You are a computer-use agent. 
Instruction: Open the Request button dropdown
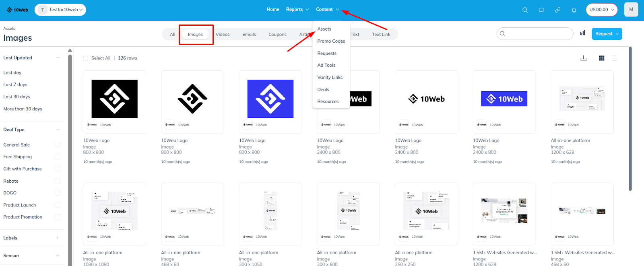click(x=607, y=34)
